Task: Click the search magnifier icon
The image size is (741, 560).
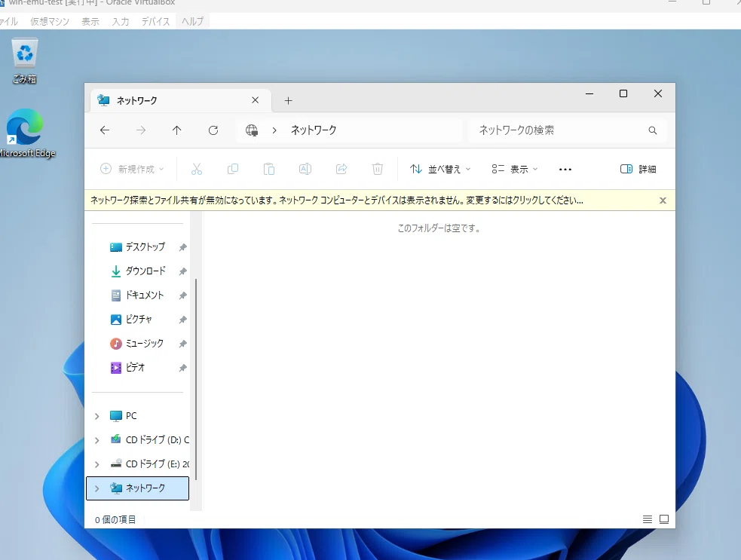Action: point(653,130)
